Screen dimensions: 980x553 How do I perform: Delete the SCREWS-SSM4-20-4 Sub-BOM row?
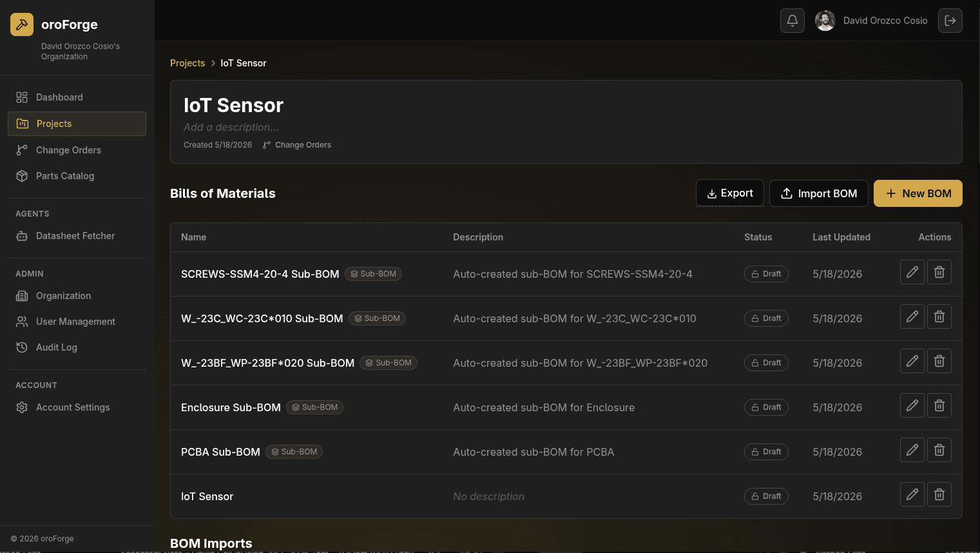(x=939, y=272)
